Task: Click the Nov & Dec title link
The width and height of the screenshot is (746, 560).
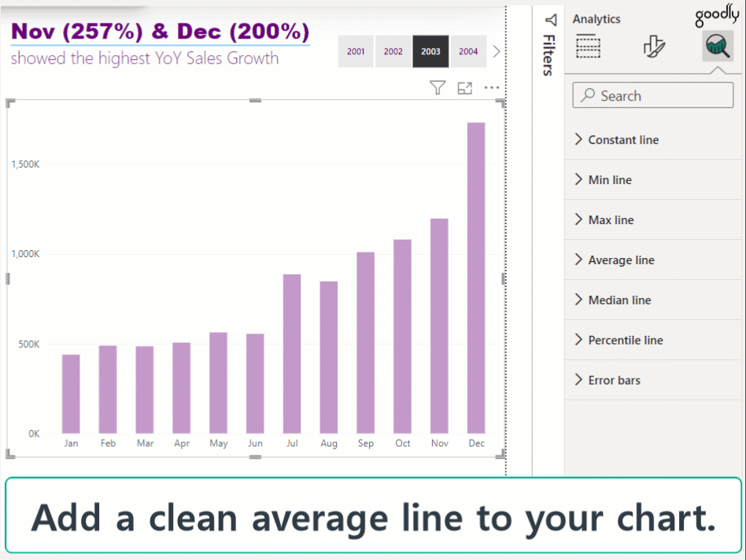Action: click(160, 32)
